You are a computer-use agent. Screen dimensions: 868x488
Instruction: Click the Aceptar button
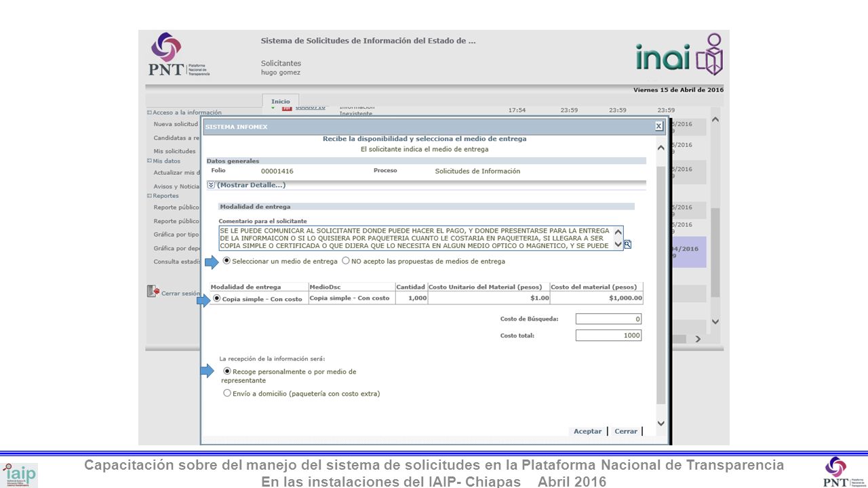tap(587, 431)
